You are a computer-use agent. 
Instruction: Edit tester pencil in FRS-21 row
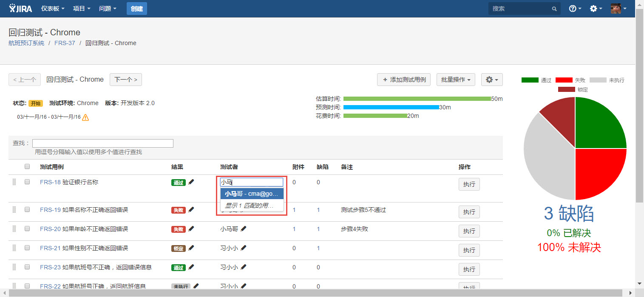(243, 248)
